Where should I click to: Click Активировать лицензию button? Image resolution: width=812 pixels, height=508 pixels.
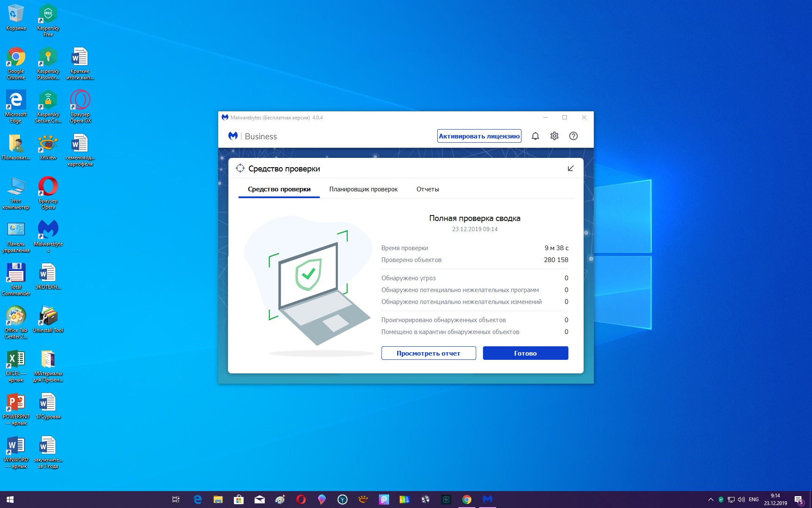click(479, 136)
